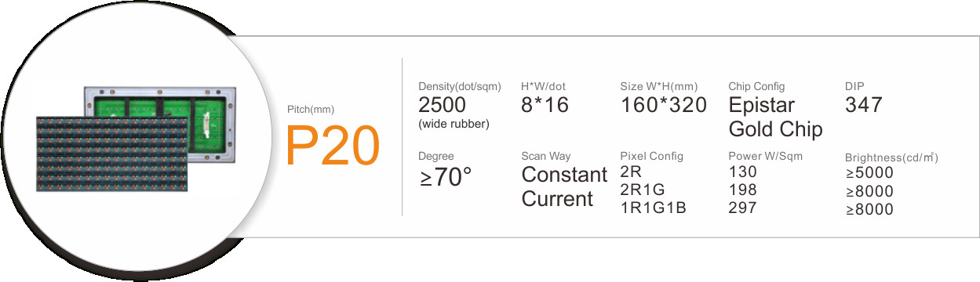Click the Pitch(mm) heading

(311, 110)
